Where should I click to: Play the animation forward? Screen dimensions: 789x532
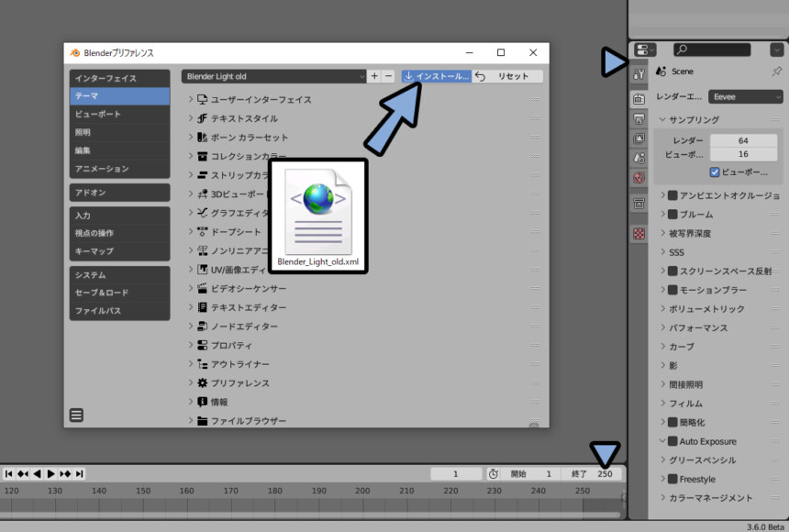point(50,473)
